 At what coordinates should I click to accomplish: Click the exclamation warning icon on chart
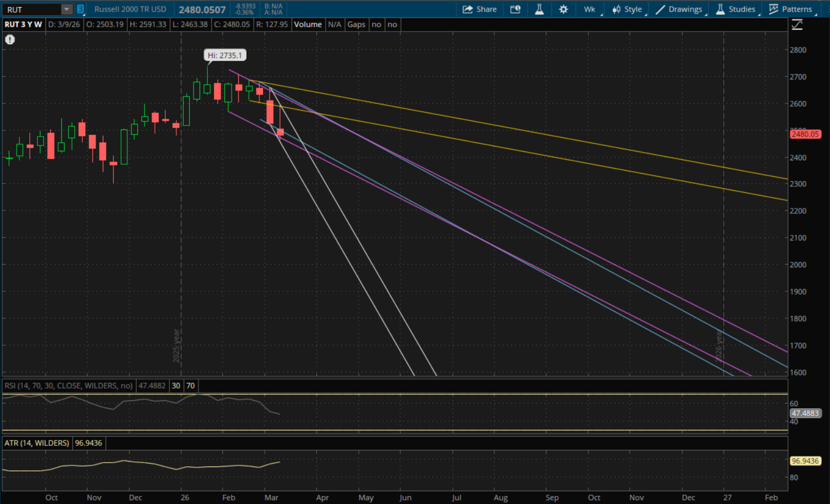pyautogui.click(x=10, y=39)
